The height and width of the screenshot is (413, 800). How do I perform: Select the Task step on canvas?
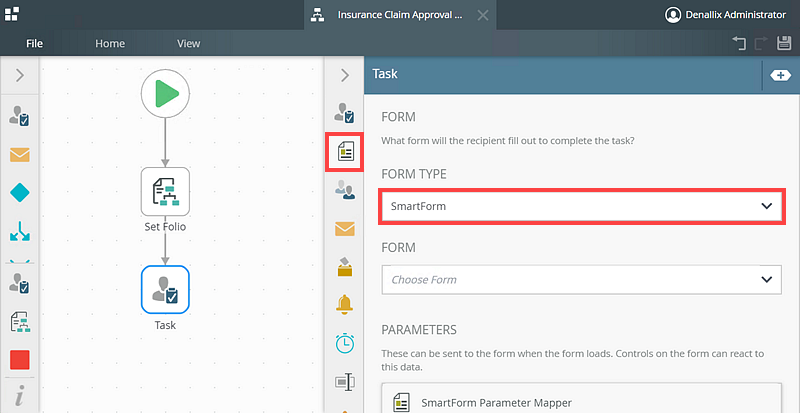pos(165,289)
